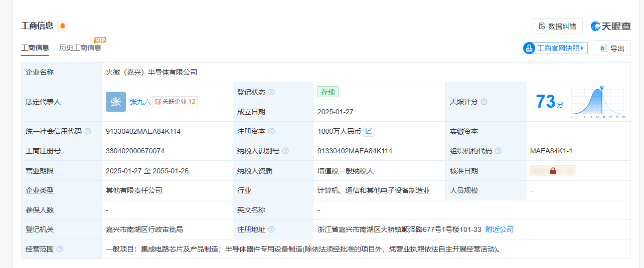Open the 附近公司 link
Screen dimensions: 644x268
click(x=500, y=229)
